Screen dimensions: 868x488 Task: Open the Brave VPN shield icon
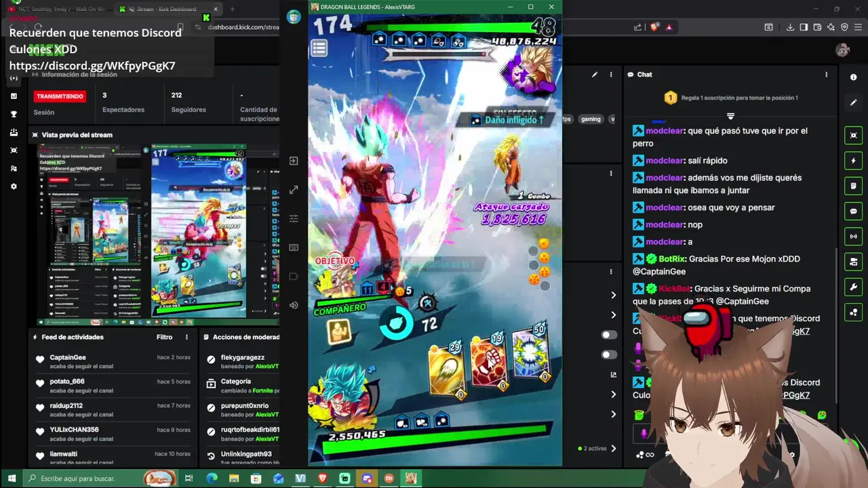(x=844, y=27)
